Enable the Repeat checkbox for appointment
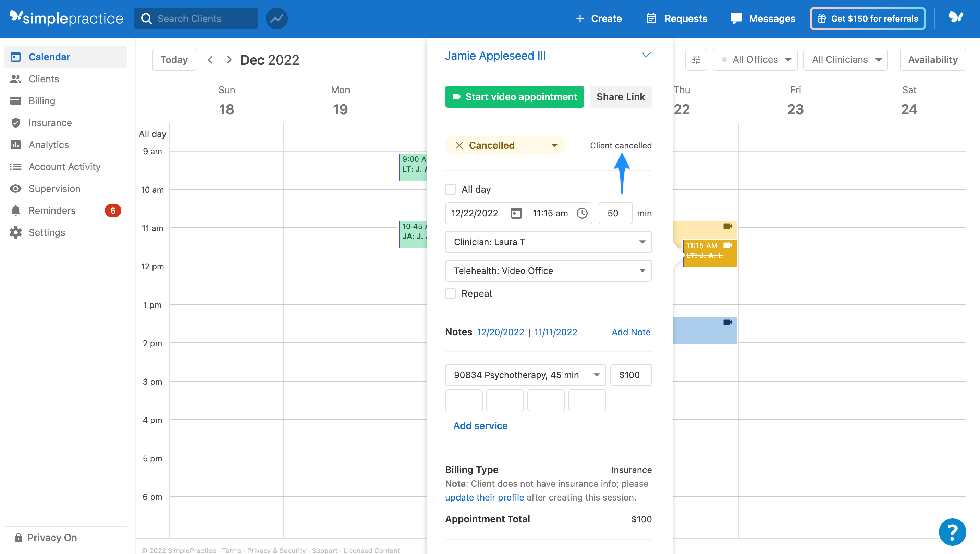The image size is (980, 554). point(450,293)
